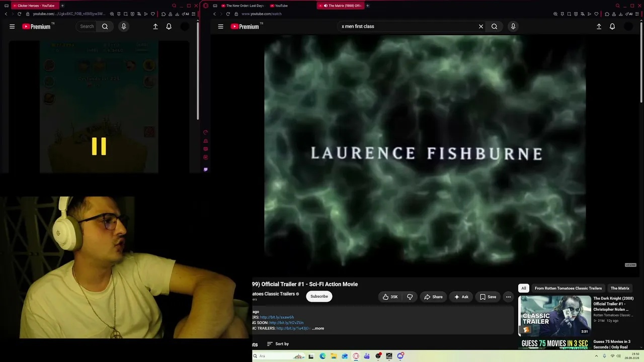This screenshot has width=644, height=362.
Task: Subscribe to Rotten Tomatoes Classic Trailers
Action: pyautogui.click(x=319, y=296)
